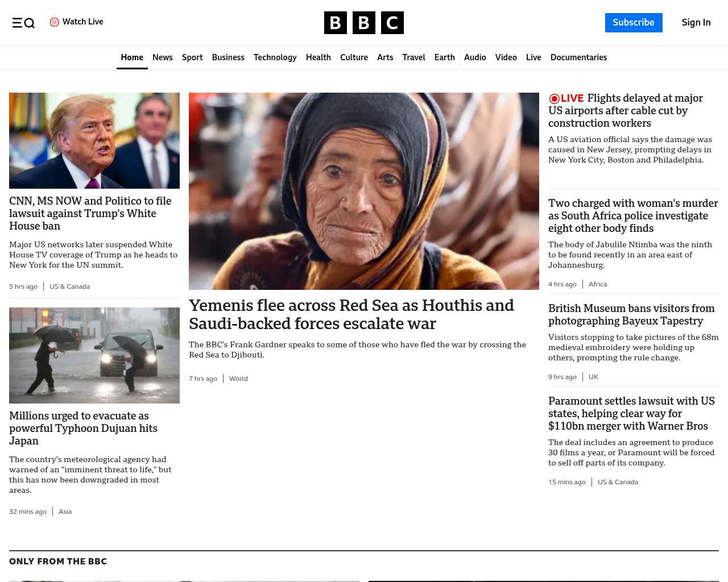The height and width of the screenshot is (582, 728).
Task: Read Yemenis flee across Red Sea headline
Action: coord(351,314)
